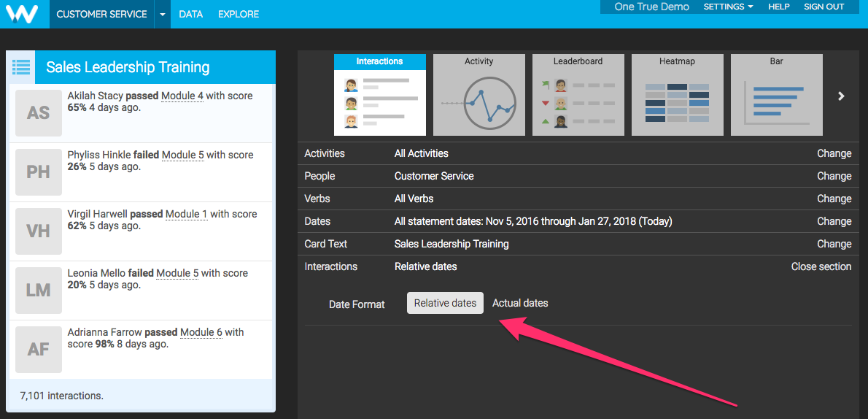This screenshot has height=419, width=868.
Task: Switch date format to Relative dates
Action: tap(445, 303)
